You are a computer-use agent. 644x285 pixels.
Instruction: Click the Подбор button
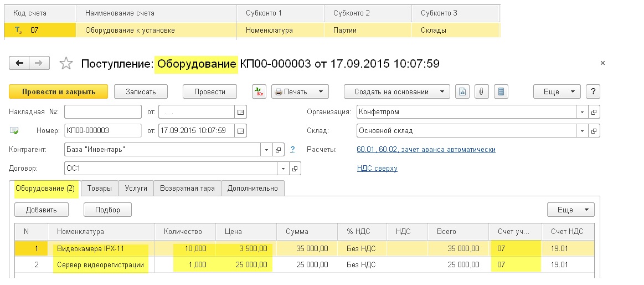tap(107, 210)
